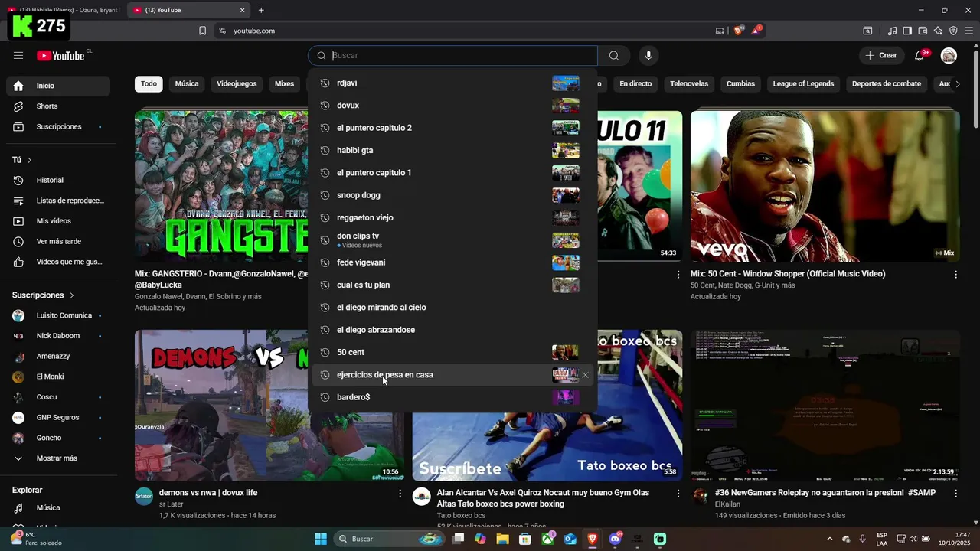Image resolution: width=980 pixels, height=551 pixels.
Task: Close the (13) YouTube tab
Action: [243, 10]
